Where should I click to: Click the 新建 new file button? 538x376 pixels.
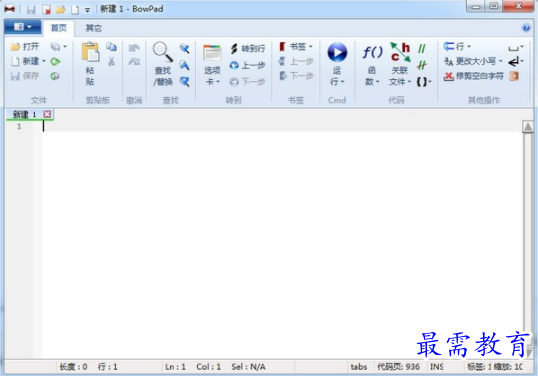click(x=25, y=61)
